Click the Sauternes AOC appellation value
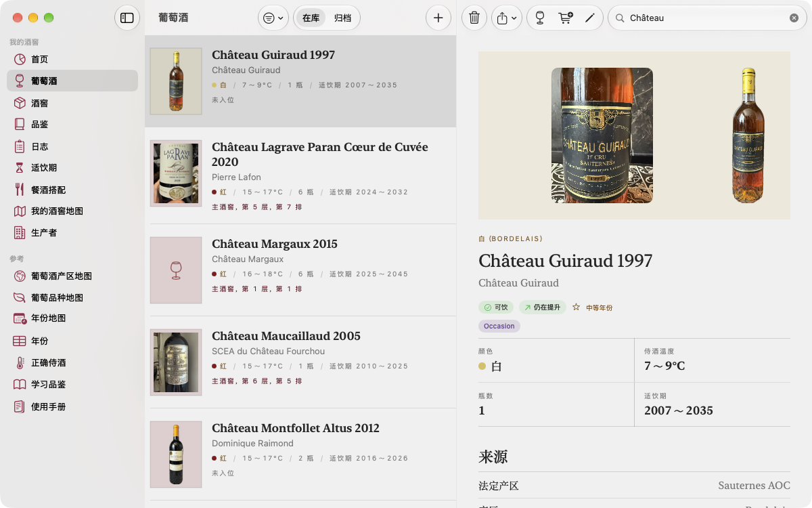Viewport: 812px width, 508px height. (754, 486)
